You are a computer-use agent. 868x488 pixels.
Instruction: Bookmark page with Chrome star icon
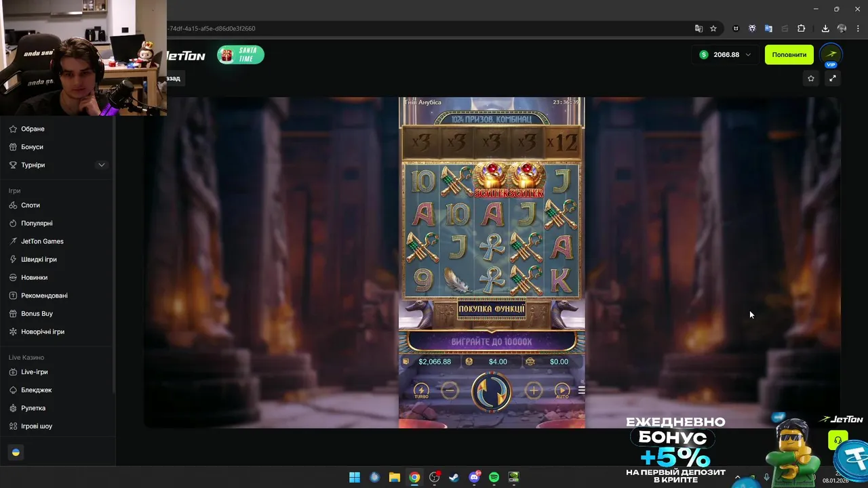tap(713, 28)
